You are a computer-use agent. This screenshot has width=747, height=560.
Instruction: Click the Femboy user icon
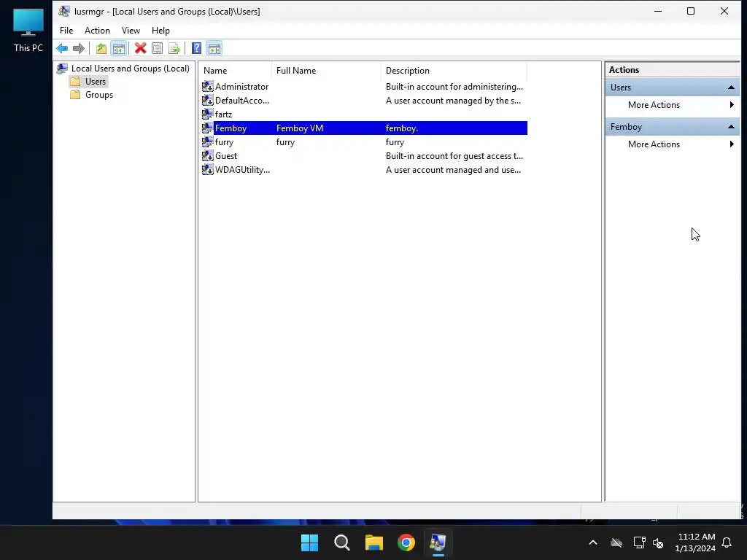click(208, 128)
